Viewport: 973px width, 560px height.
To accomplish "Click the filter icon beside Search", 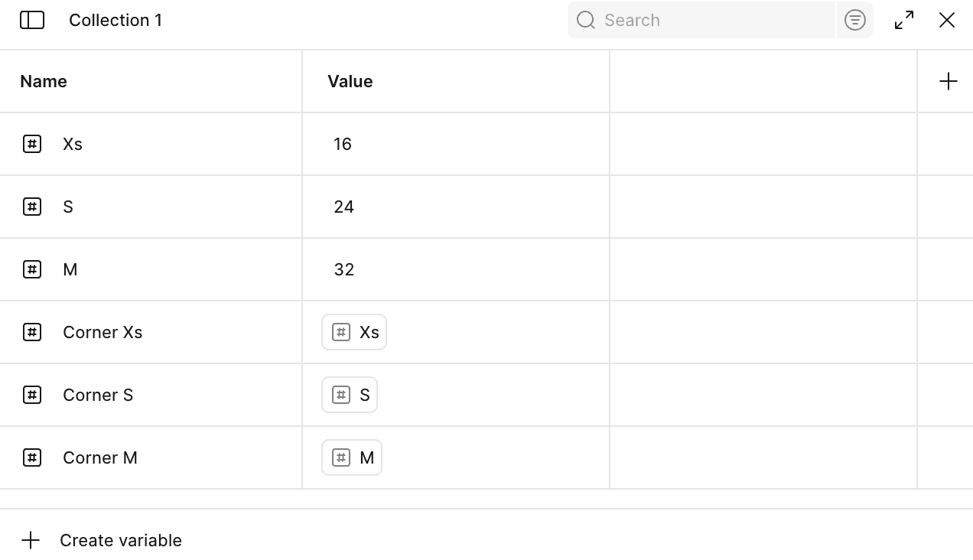I will pos(854,20).
